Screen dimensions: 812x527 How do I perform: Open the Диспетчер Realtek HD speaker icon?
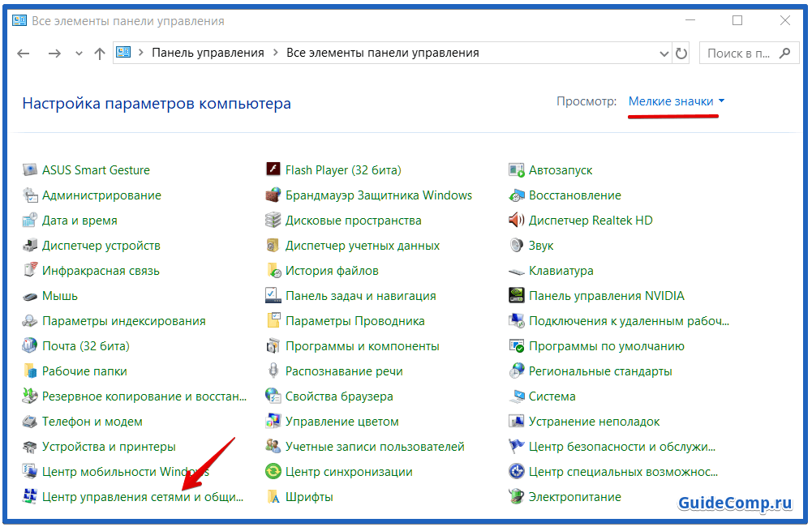pos(517,220)
